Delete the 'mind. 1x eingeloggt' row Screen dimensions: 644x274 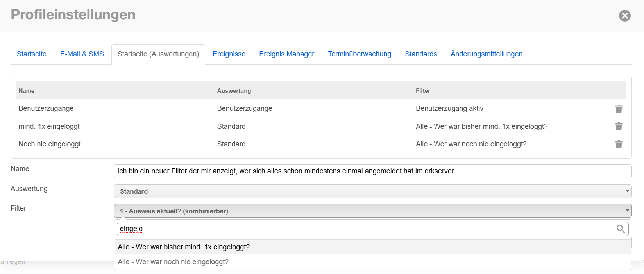pos(619,126)
